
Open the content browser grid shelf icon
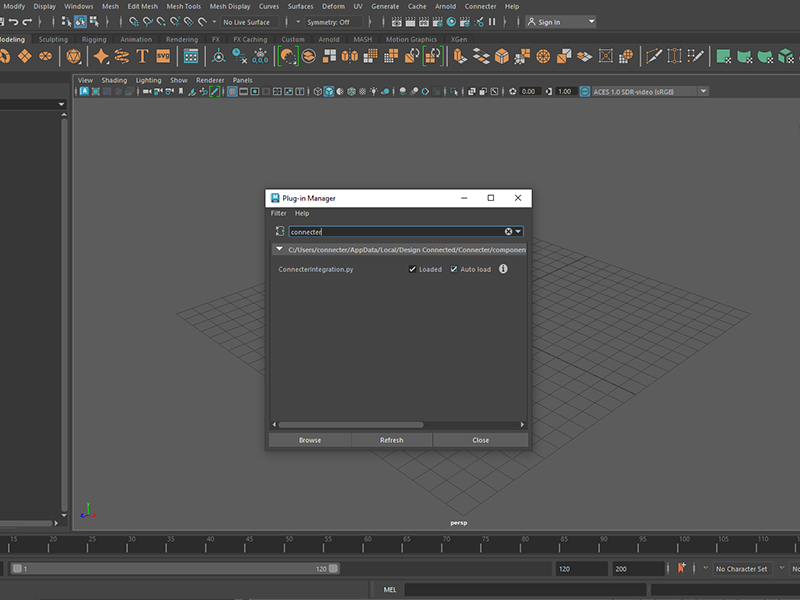pyautogui.click(x=191, y=56)
